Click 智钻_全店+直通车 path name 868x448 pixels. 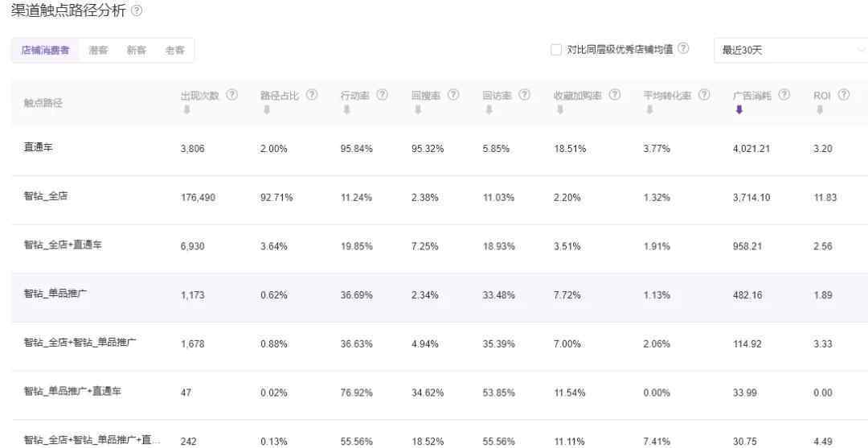[63, 245]
